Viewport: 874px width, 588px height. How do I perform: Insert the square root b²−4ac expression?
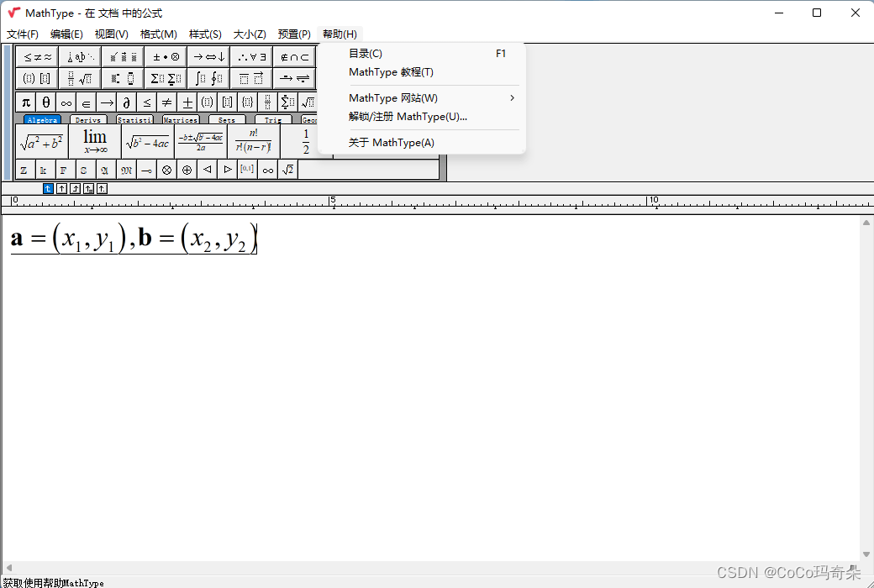click(x=148, y=142)
